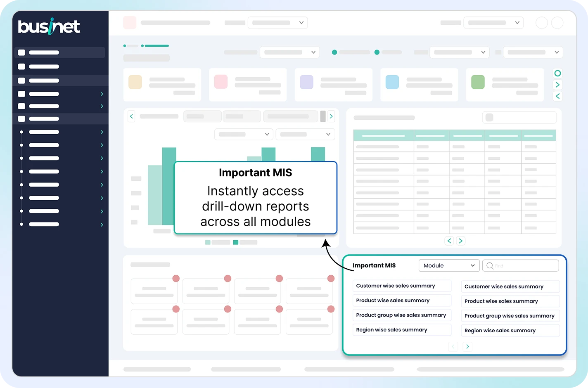
Task: Click the previous page arrow below the data table
Action: point(449,241)
